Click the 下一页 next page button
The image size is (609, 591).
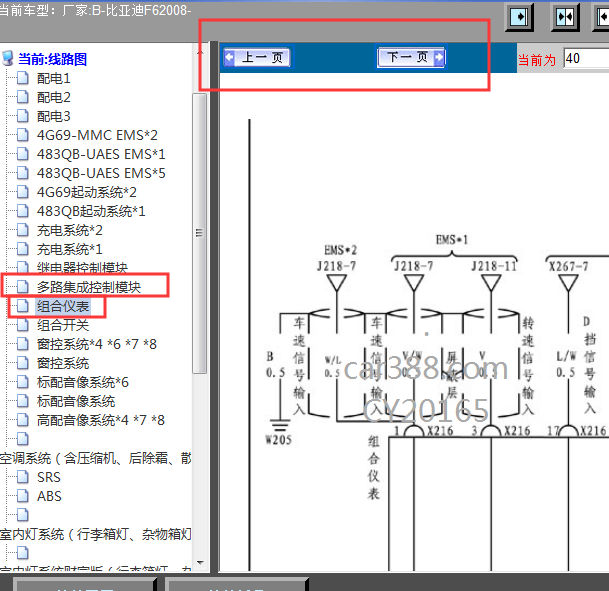pyautogui.click(x=411, y=57)
